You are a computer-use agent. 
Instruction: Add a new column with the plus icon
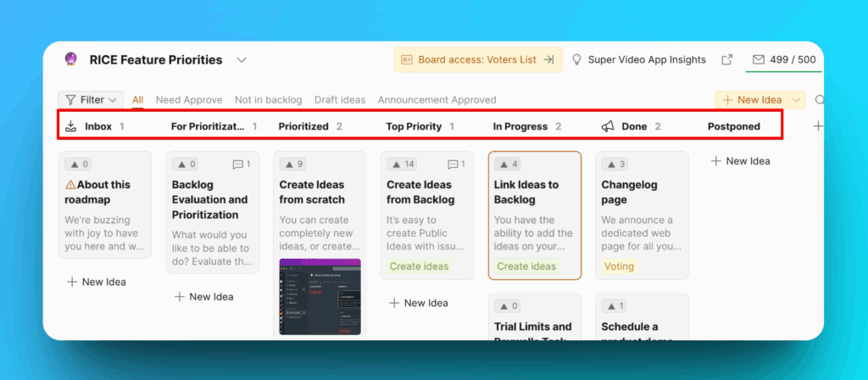click(817, 126)
